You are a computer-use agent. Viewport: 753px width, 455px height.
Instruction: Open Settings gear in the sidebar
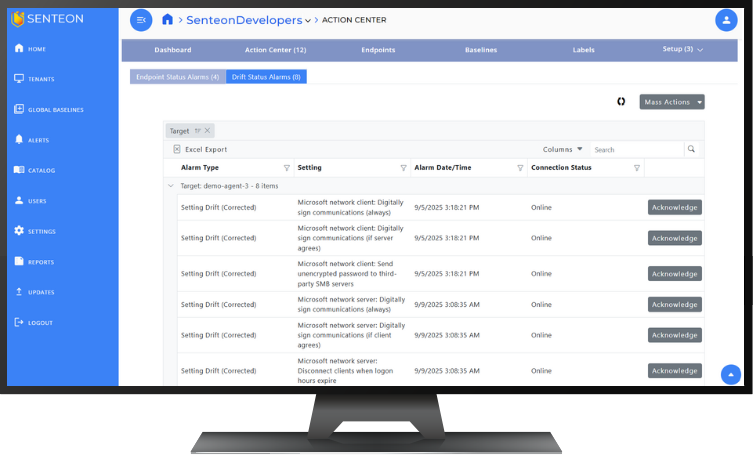click(x=19, y=231)
